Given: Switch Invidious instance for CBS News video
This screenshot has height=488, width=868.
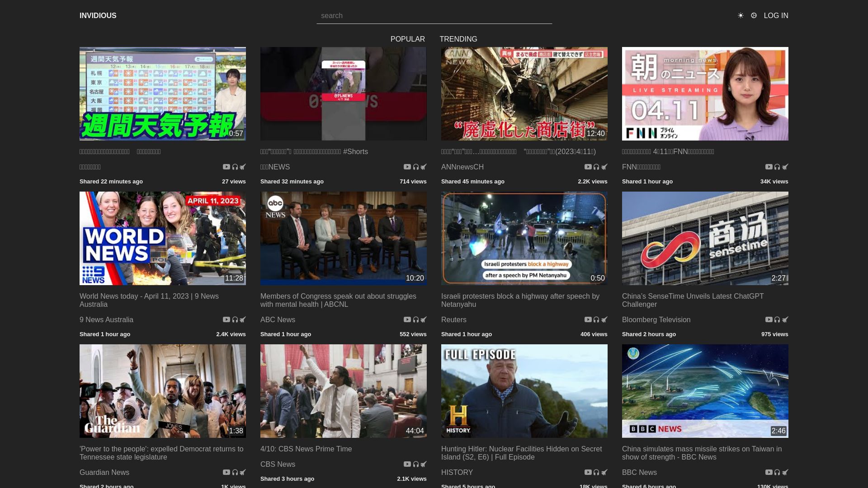Looking at the screenshot, I should tap(424, 464).
